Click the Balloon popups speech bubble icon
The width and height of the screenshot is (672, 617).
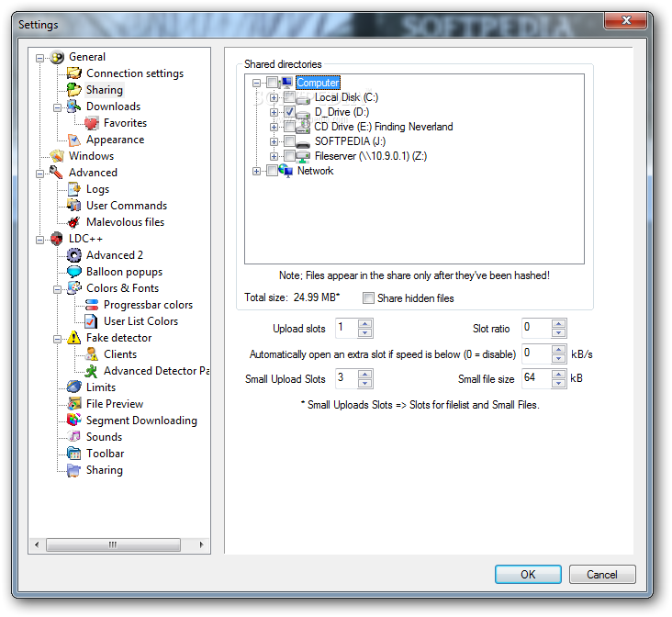point(74,272)
